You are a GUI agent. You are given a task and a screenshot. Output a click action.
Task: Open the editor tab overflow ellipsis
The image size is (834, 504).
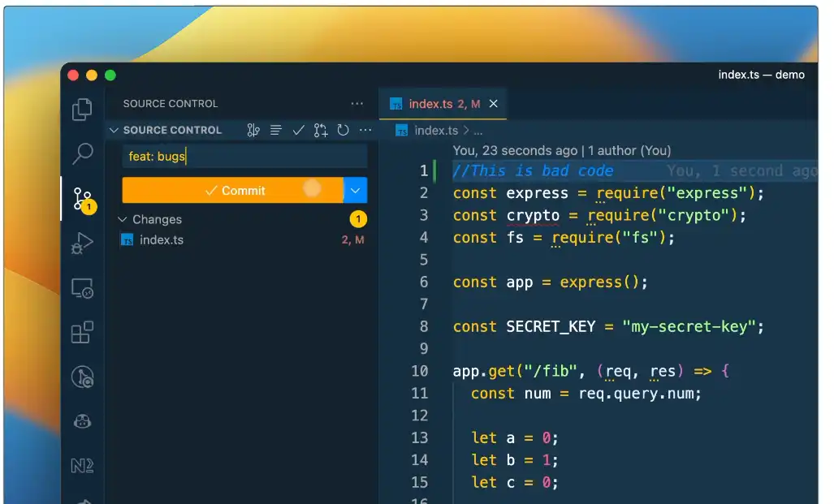point(357,103)
